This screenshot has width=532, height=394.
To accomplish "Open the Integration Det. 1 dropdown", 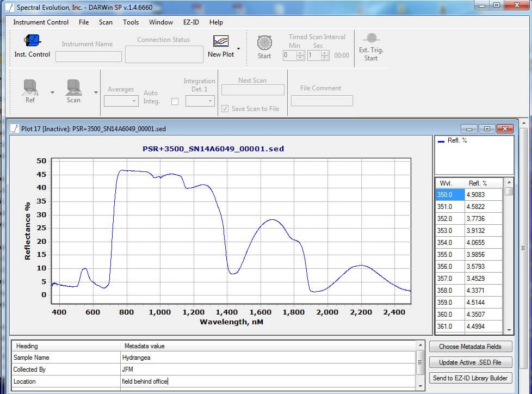I will coord(200,101).
